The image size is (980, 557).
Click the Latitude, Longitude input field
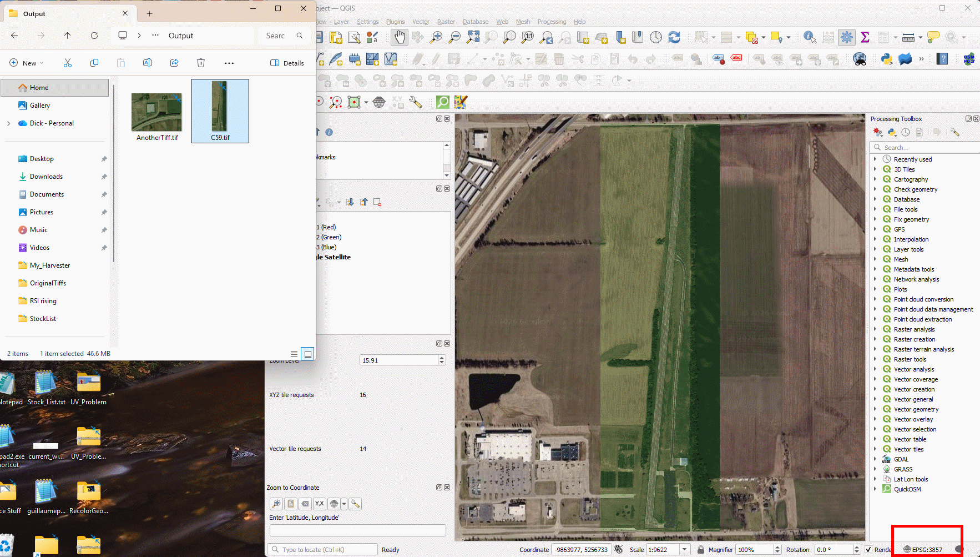[x=357, y=530]
